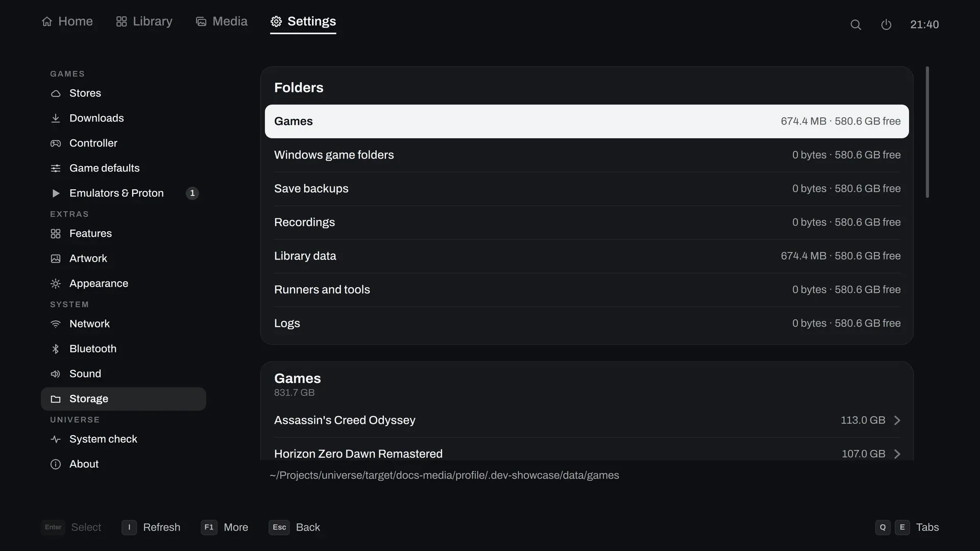The width and height of the screenshot is (980, 551).
Task: Select Windows game folders row
Action: [587, 155]
